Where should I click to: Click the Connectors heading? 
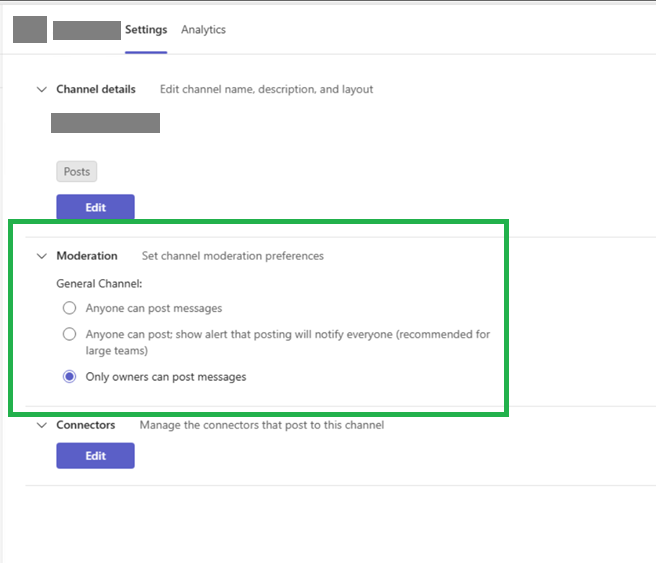click(x=86, y=425)
